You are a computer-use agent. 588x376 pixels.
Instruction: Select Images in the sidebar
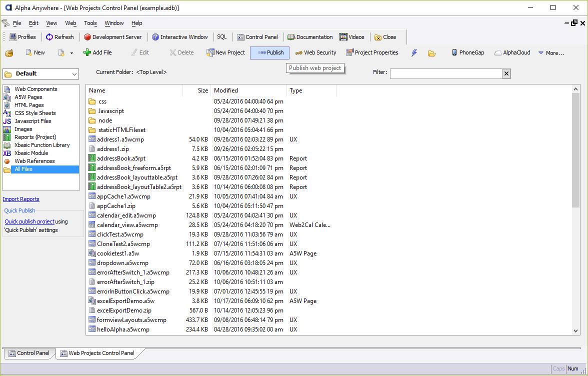(x=23, y=129)
